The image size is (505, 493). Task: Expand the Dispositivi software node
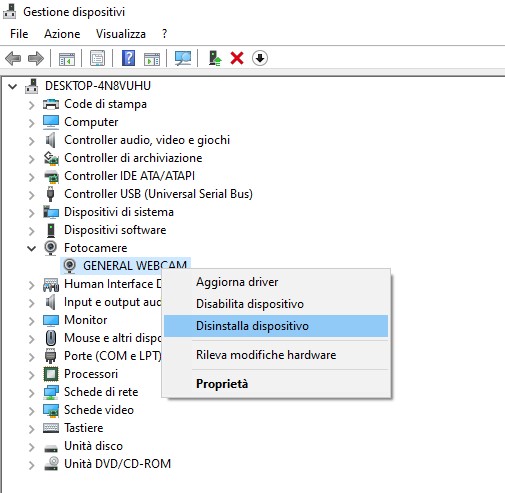[32, 231]
